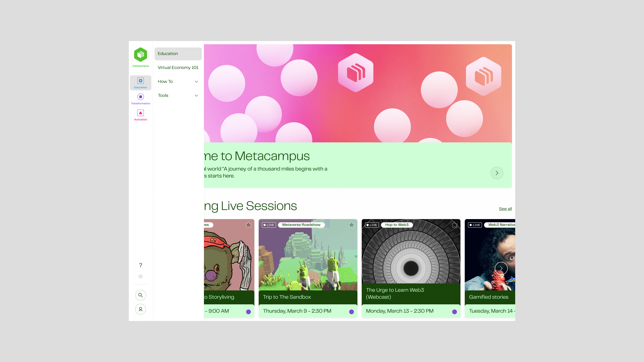The width and height of the screenshot is (644, 362).
Task: Click LIVE badge on Urge to Learn Web3
Action: (x=372, y=225)
